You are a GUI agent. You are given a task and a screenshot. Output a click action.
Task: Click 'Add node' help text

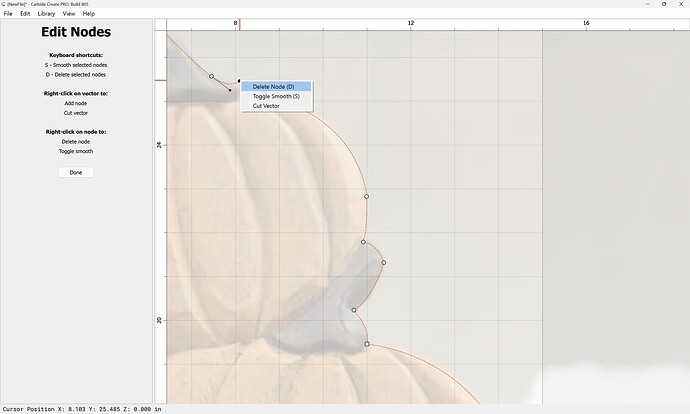pos(76,103)
